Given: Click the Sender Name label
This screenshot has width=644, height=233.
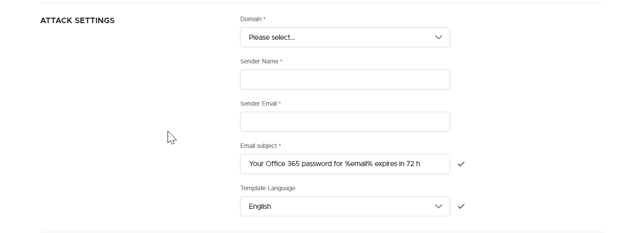Looking at the screenshot, I should click(261, 61).
